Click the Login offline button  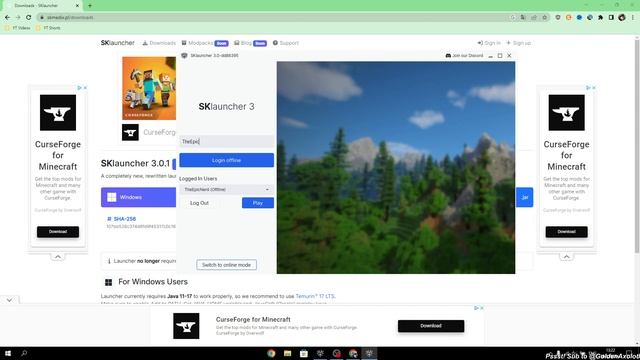[226, 160]
